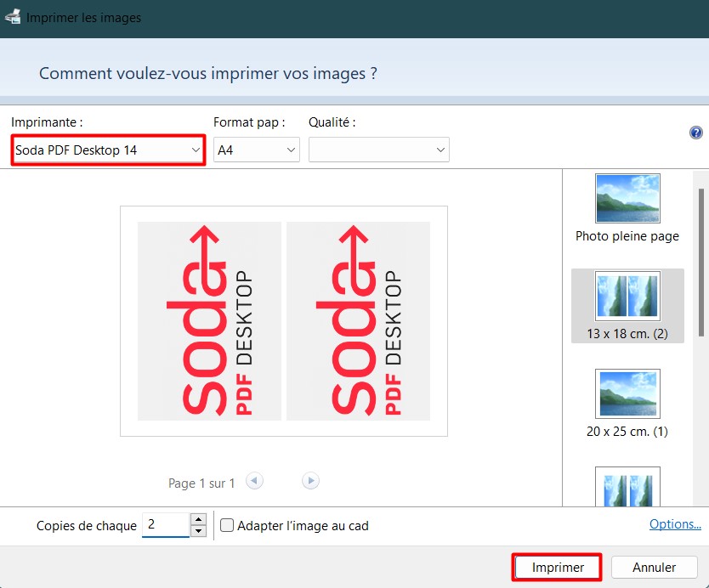
Task: Click the printer icon in the title bar
Action: (13, 17)
